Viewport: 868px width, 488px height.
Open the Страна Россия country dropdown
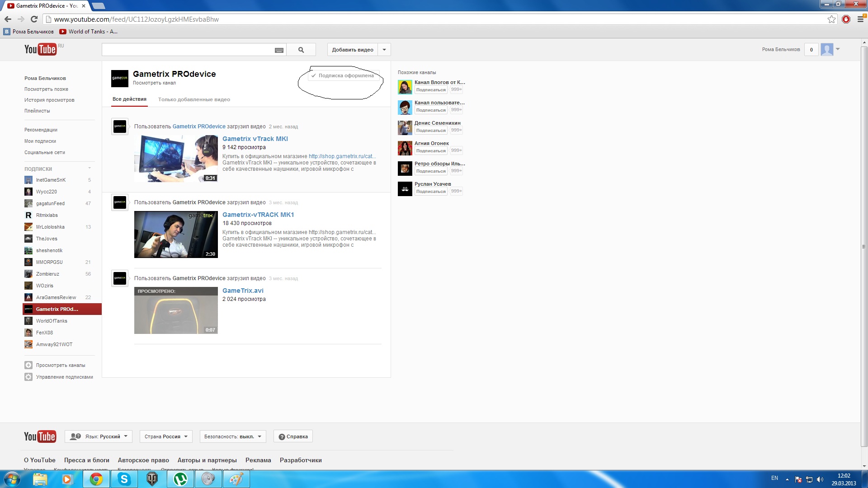166,436
